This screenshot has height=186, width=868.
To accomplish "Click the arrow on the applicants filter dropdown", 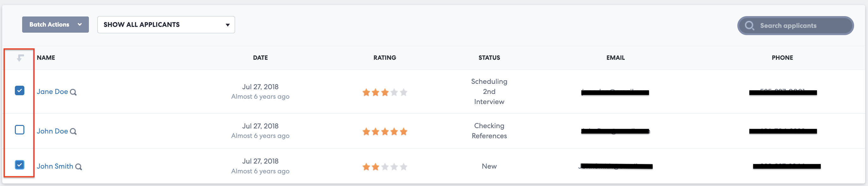I will (227, 25).
